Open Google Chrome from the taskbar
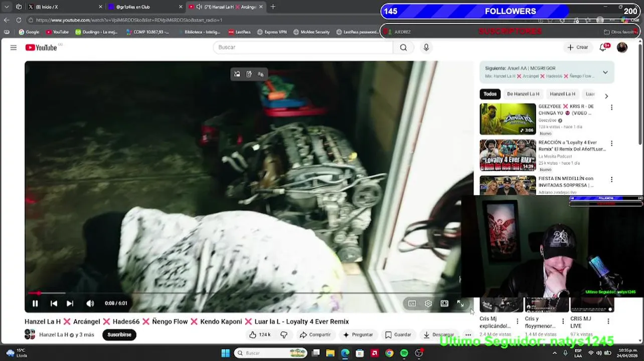This screenshot has width=644, height=361. pyautogui.click(x=389, y=353)
